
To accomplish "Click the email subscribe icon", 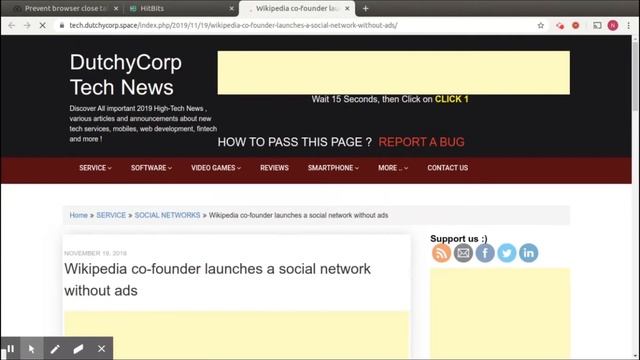I will (x=463, y=253).
